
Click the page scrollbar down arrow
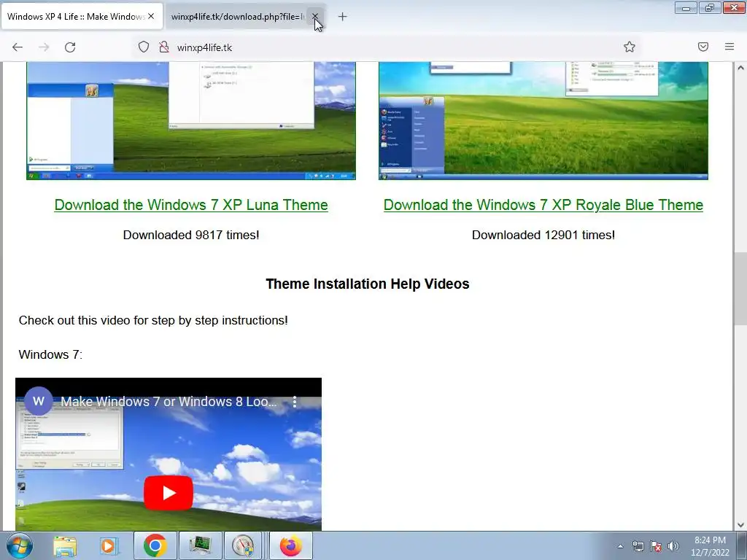click(740, 525)
